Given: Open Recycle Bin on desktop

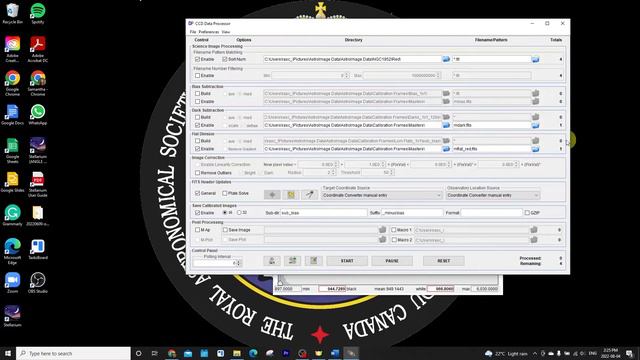Looking at the screenshot, I should [x=12, y=13].
